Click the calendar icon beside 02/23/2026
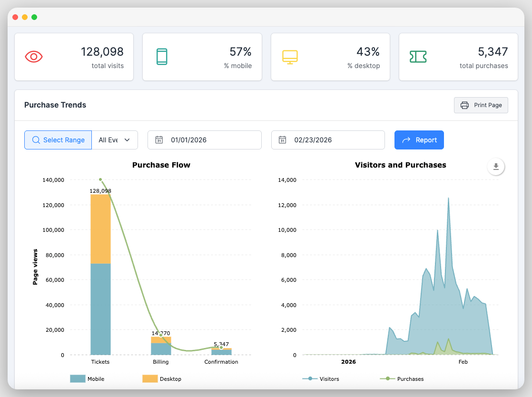Image resolution: width=532 pixels, height=397 pixels. pos(283,140)
